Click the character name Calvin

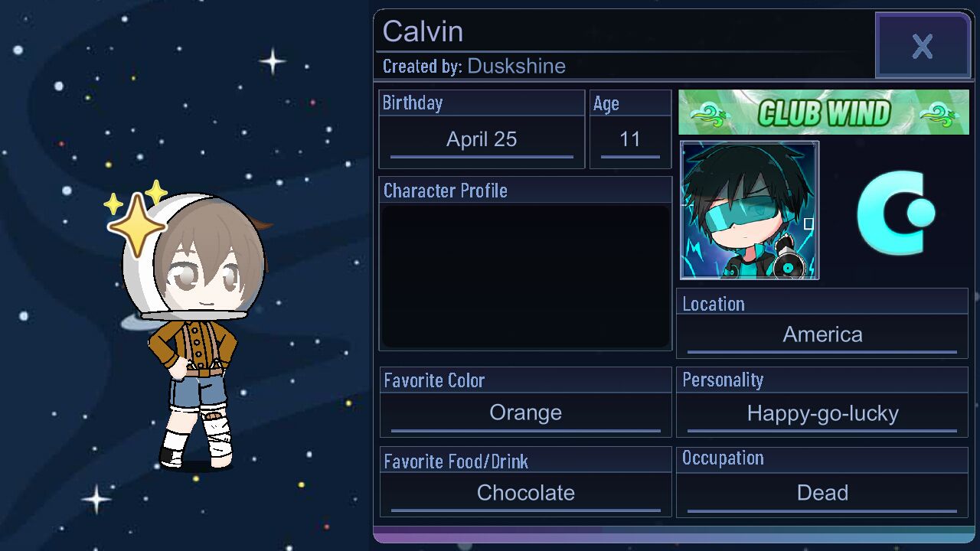pos(423,31)
